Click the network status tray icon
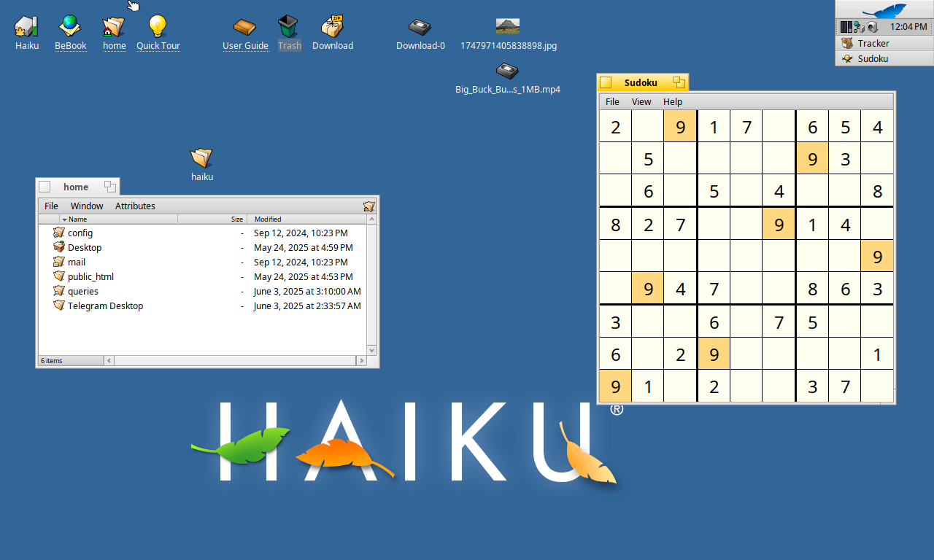 click(859, 27)
